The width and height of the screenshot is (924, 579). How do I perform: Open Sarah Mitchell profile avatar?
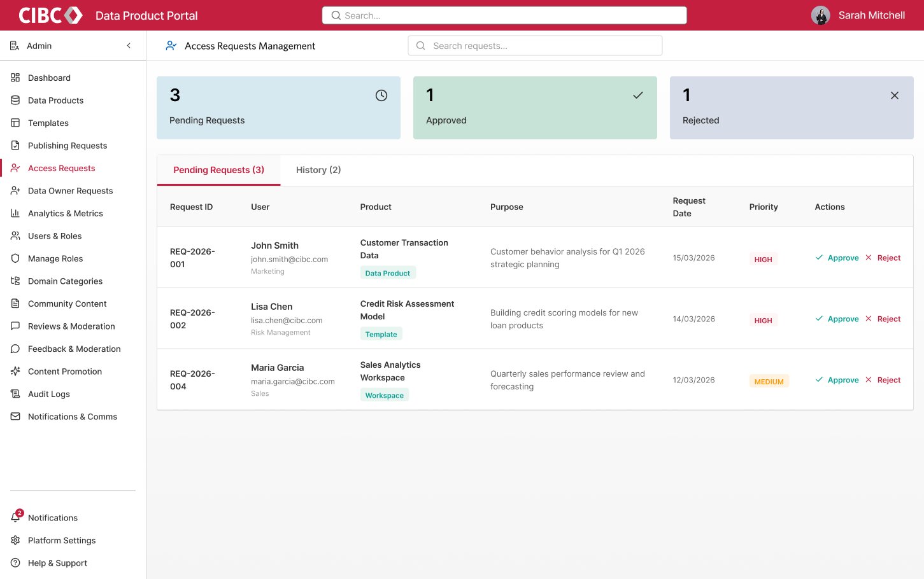click(820, 15)
